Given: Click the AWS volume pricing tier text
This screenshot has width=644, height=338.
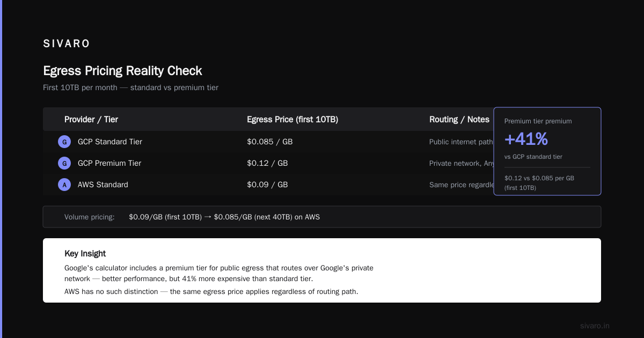Looking at the screenshot, I should (x=224, y=217).
